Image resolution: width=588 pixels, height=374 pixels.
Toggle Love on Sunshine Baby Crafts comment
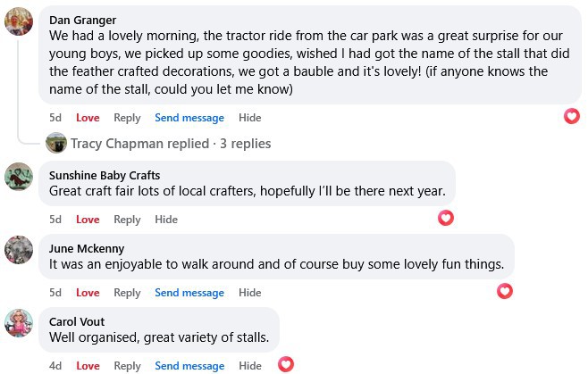88,220
